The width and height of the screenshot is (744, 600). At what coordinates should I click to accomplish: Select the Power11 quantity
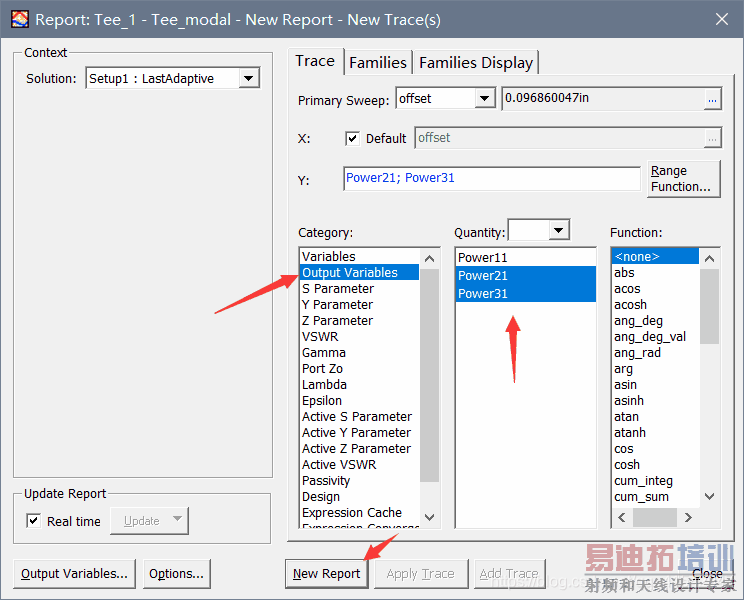point(525,258)
